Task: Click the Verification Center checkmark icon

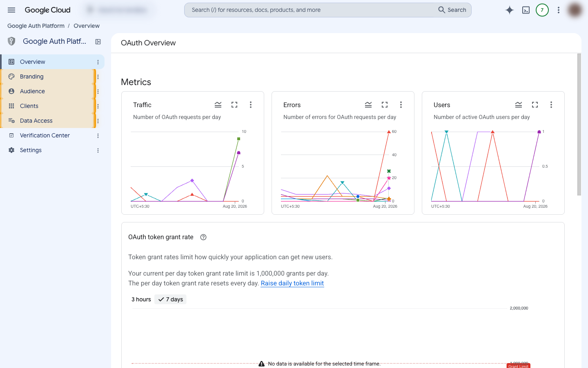Action: click(11, 135)
